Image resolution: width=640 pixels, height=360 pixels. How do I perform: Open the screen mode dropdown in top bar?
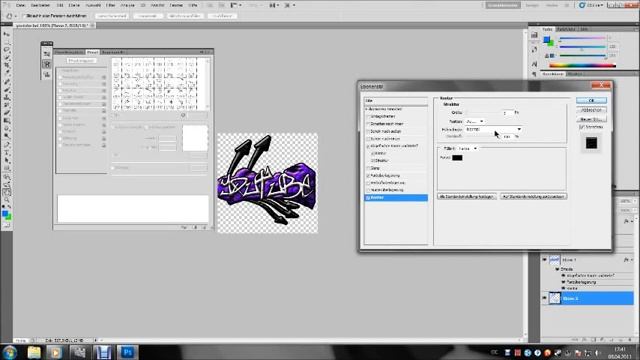(289, 5)
